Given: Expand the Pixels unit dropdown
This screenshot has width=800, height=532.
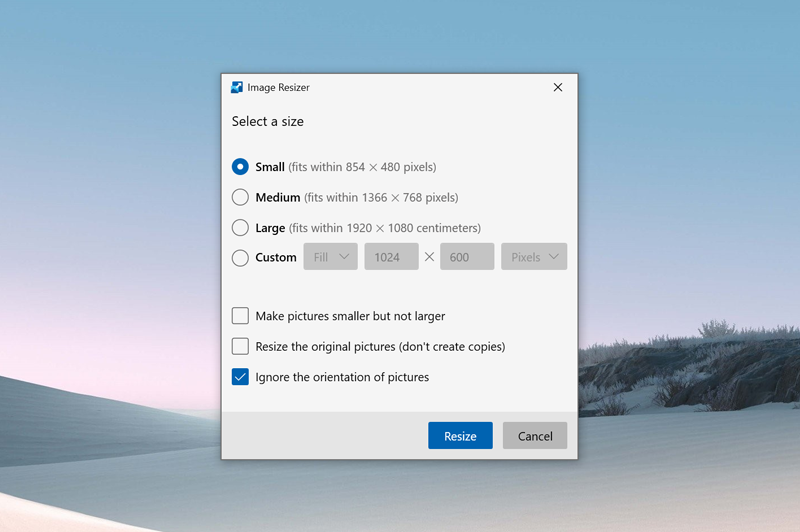Looking at the screenshot, I should 534,257.
